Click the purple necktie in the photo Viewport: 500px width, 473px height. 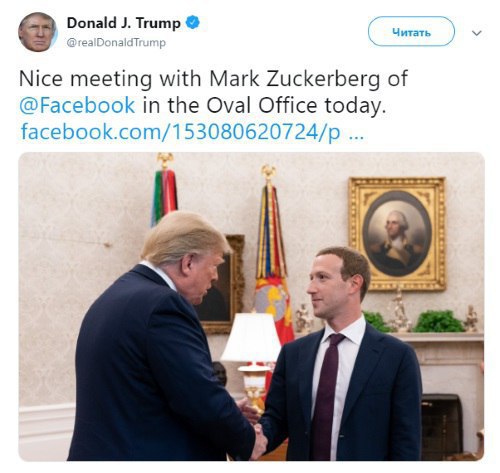(327, 395)
